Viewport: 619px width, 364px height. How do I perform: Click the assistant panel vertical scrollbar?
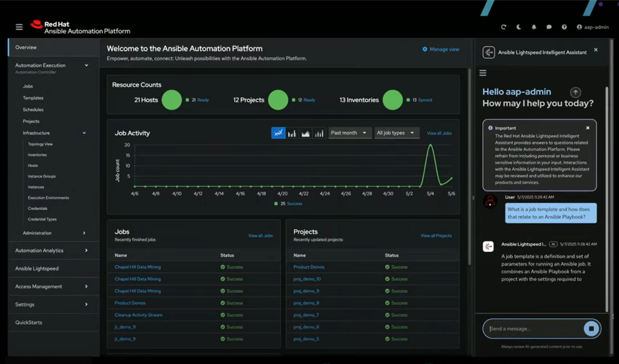tap(607, 198)
